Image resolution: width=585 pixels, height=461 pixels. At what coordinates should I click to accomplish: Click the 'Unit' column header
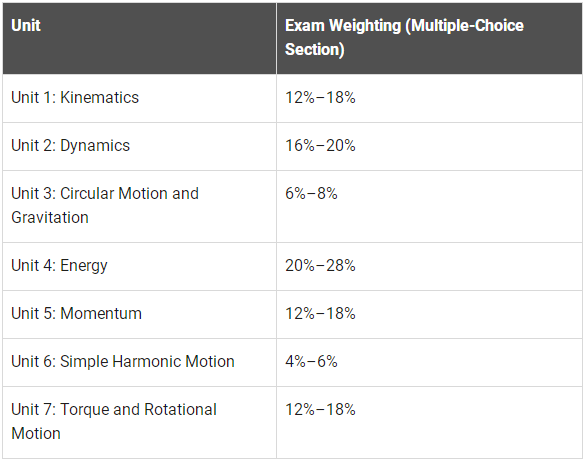(139, 38)
